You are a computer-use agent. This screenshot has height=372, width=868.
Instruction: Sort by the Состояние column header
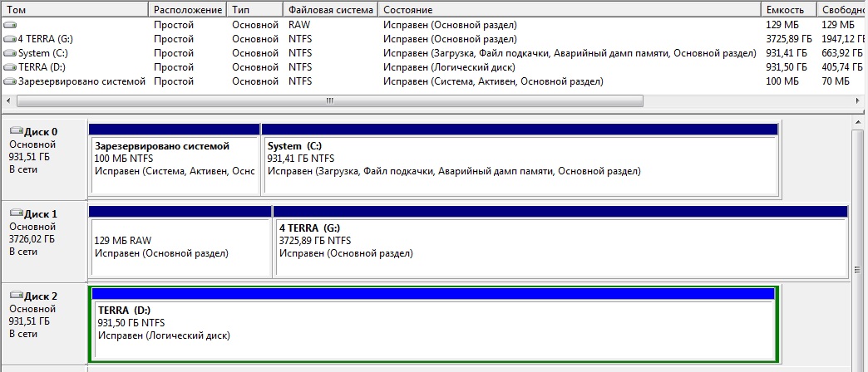570,10
